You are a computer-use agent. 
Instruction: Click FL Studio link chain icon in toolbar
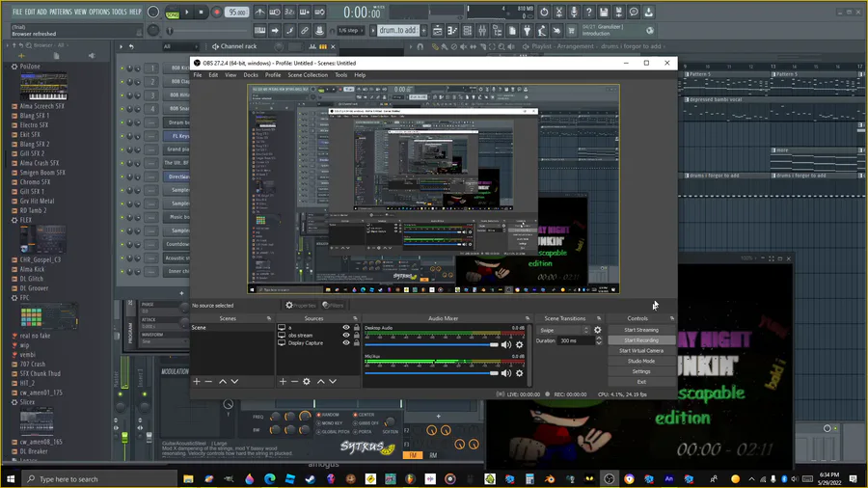pos(305,31)
